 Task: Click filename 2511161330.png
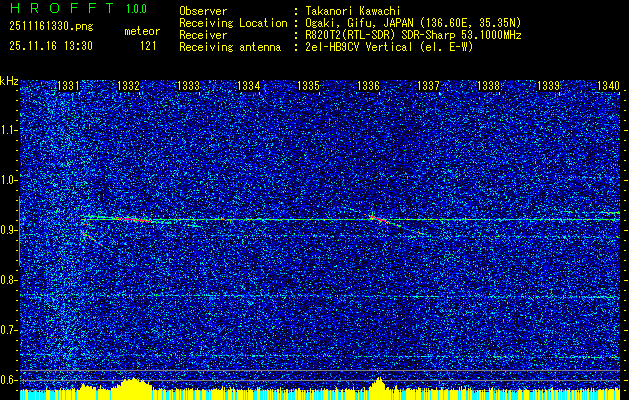[x=51, y=27]
